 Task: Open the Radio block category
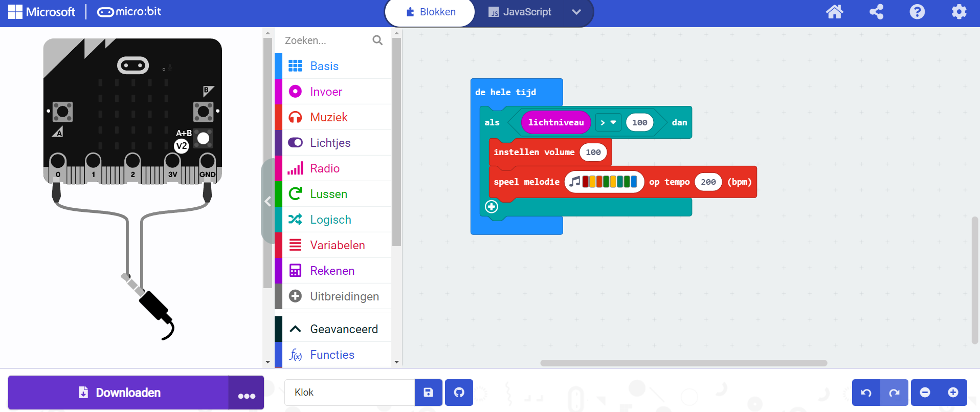pos(333,168)
